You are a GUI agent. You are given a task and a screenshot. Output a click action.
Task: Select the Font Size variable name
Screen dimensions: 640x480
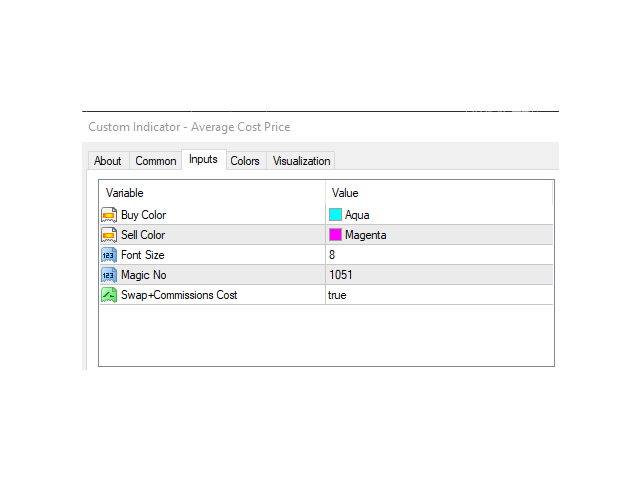[x=142, y=255]
